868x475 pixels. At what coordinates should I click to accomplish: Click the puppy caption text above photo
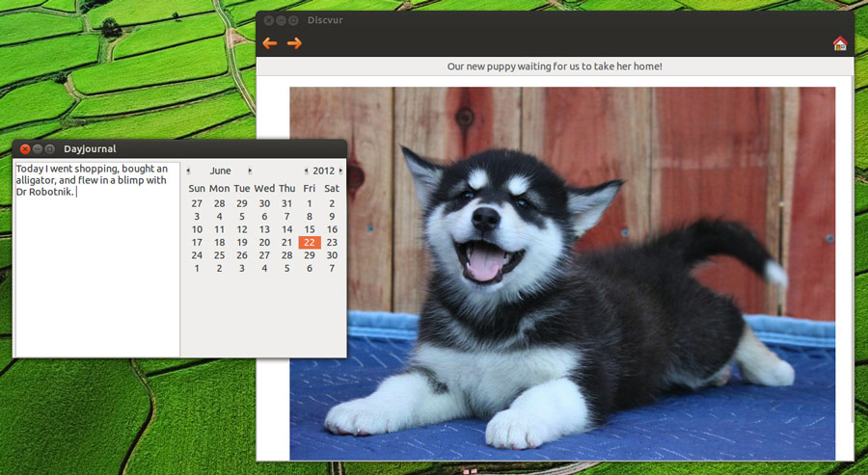pyautogui.click(x=555, y=66)
